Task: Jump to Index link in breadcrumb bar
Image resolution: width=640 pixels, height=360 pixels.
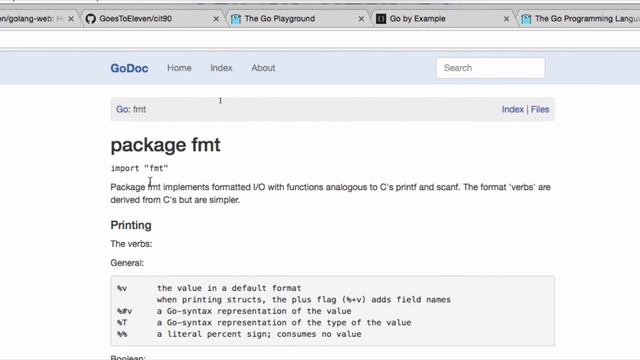Action: [x=513, y=109]
